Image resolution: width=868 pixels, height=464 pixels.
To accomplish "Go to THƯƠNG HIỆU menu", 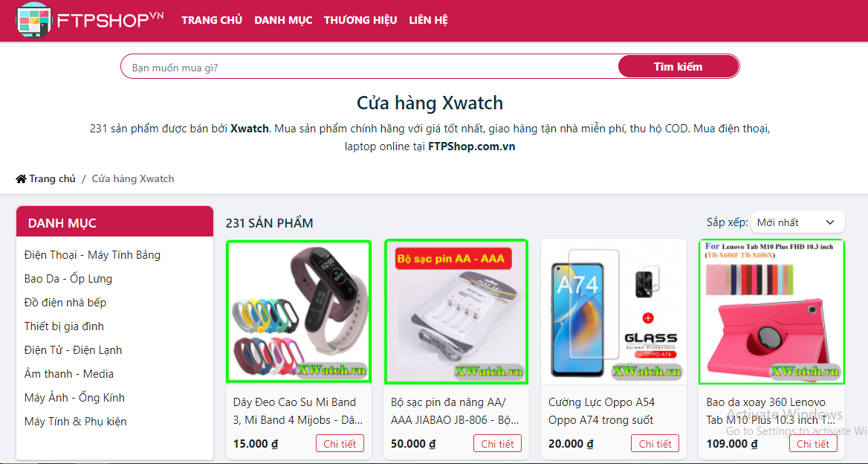I will [x=360, y=21].
